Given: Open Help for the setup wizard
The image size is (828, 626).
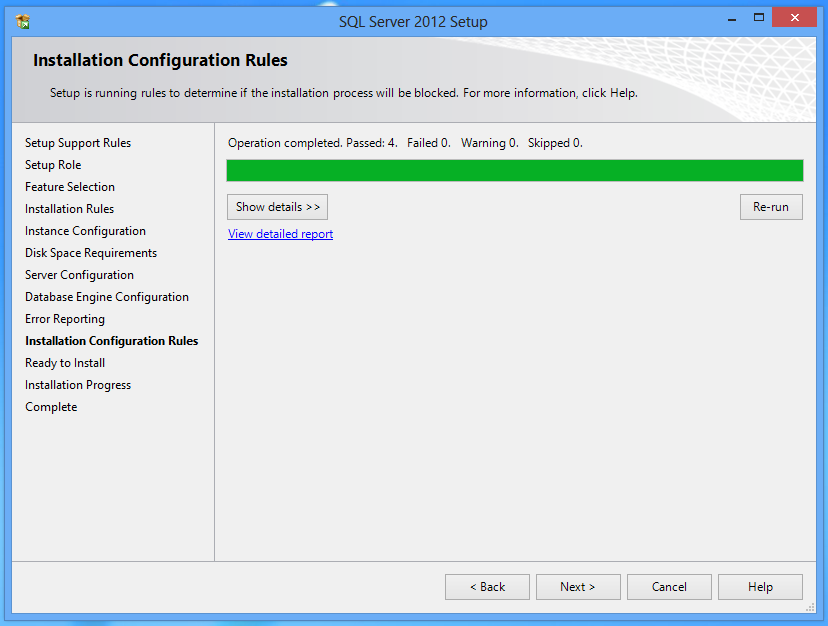Looking at the screenshot, I should pyautogui.click(x=760, y=587).
